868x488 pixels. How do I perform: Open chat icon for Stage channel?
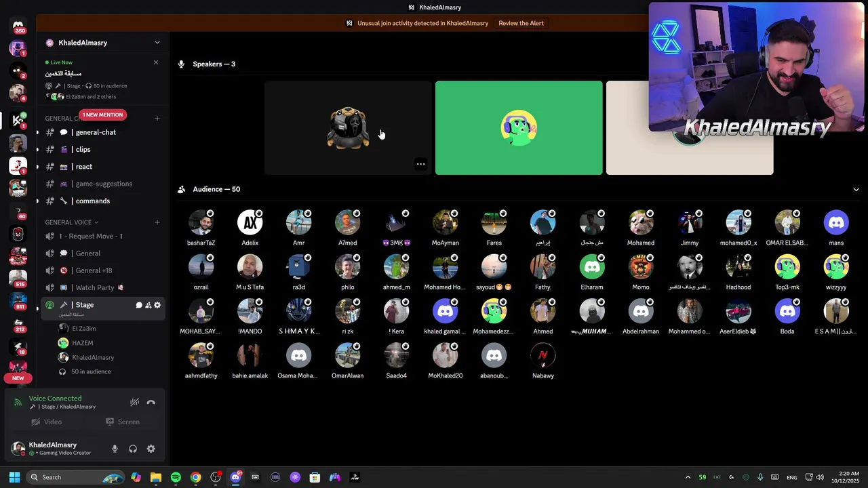click(x=139, y=305)
